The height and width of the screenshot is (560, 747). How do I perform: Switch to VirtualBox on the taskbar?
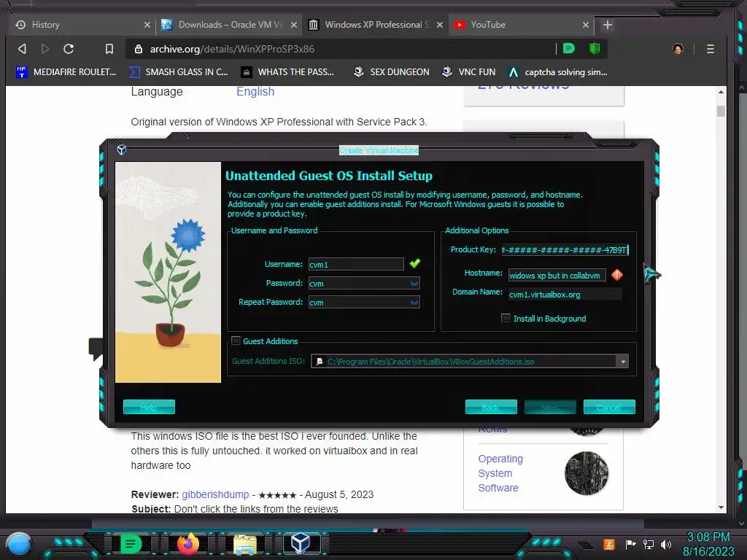click(301, 544)
